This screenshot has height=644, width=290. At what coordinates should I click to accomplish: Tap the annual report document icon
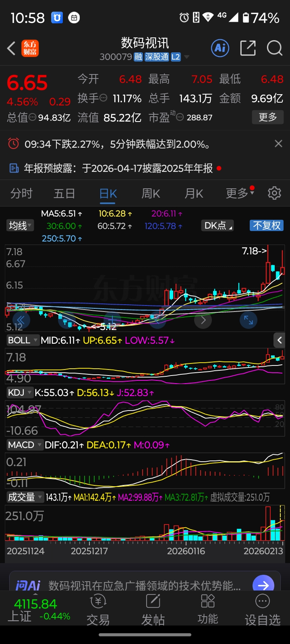pos(14,168)
